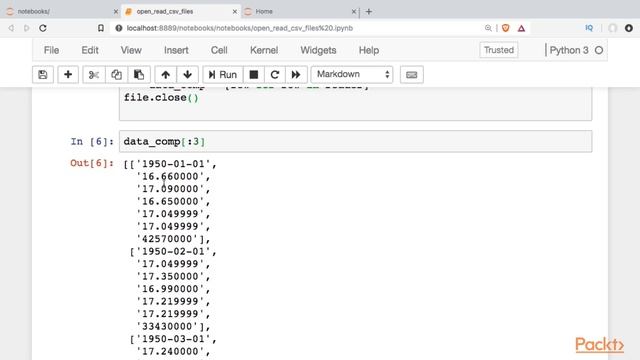Open the Kernel menu
This screenshot has height=360, width=640.
pos(264,50)
